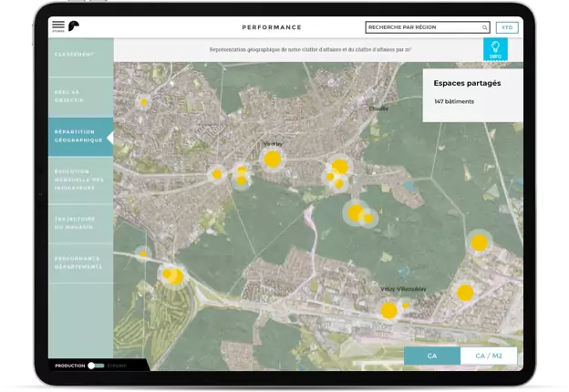This screenshot has width=569, height=392.
Task: Select Répartition géographique in sidebar
Action: point(80,138)
